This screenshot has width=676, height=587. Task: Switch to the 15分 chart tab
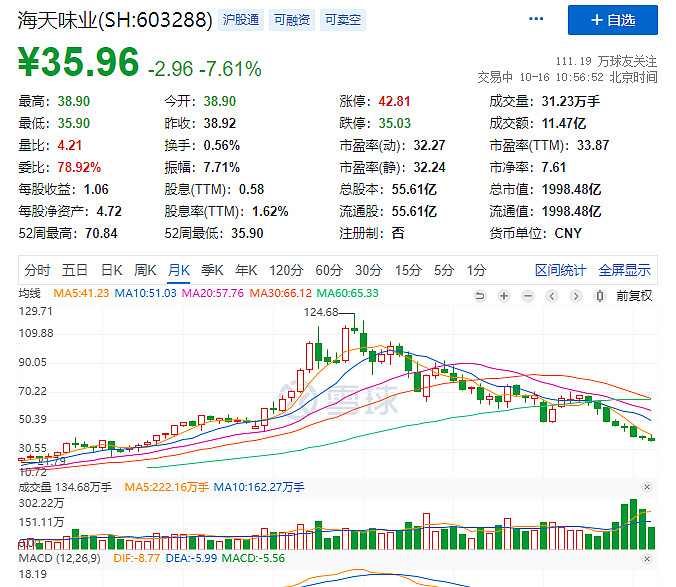point(408,270)
